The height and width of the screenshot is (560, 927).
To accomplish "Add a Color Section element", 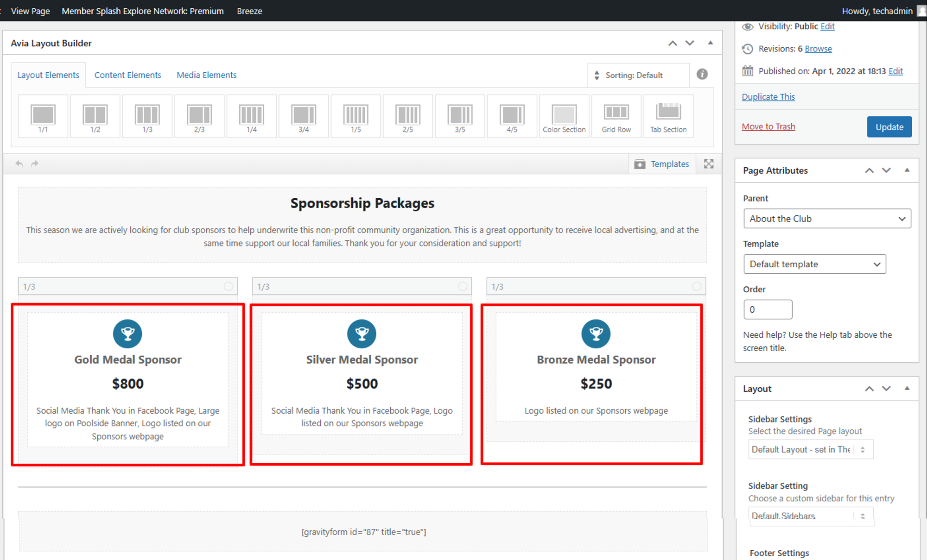I will pyautogui.click(x=564, y=116).
